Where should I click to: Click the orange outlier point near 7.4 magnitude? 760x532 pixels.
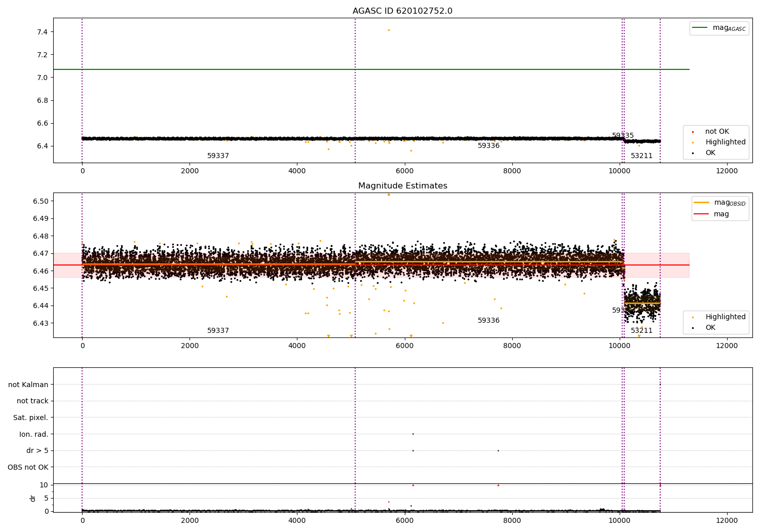[389, 30]
